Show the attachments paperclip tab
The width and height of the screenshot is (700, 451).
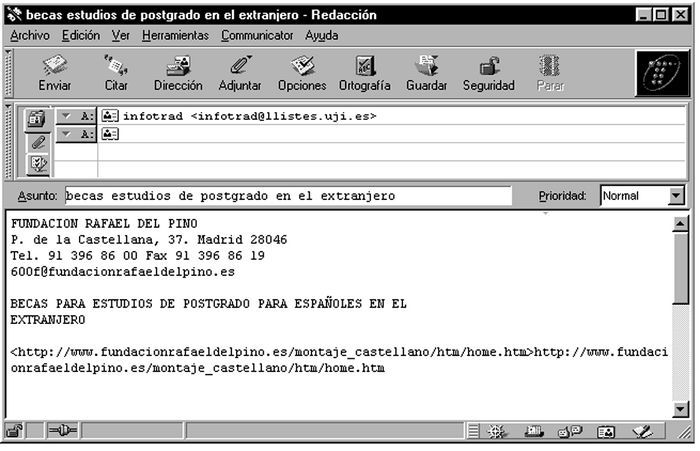click(38, 143)
